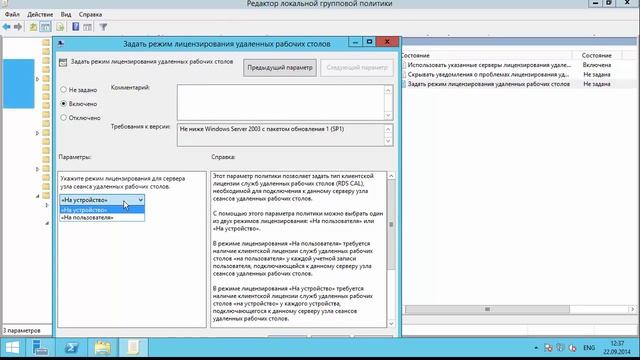The height and width of the screenshot is (360, 640).
Task: Click icon of 'Скрывать уведомления' row
Action: click(x=404, y=74)
